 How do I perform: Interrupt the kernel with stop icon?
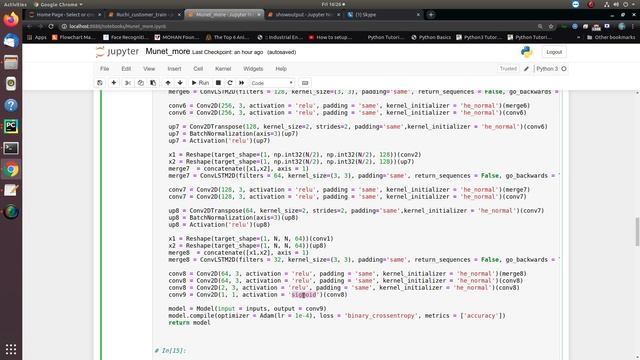coord(218,83)
